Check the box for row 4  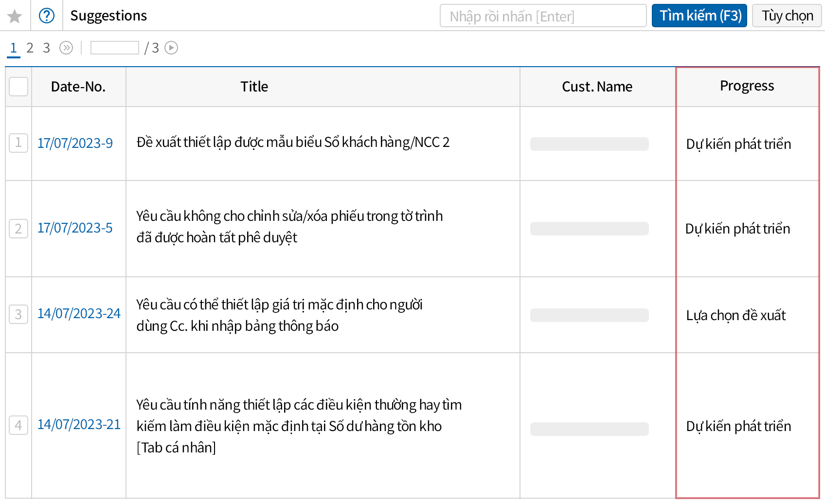pyautogui.click(x=18, y=425)
